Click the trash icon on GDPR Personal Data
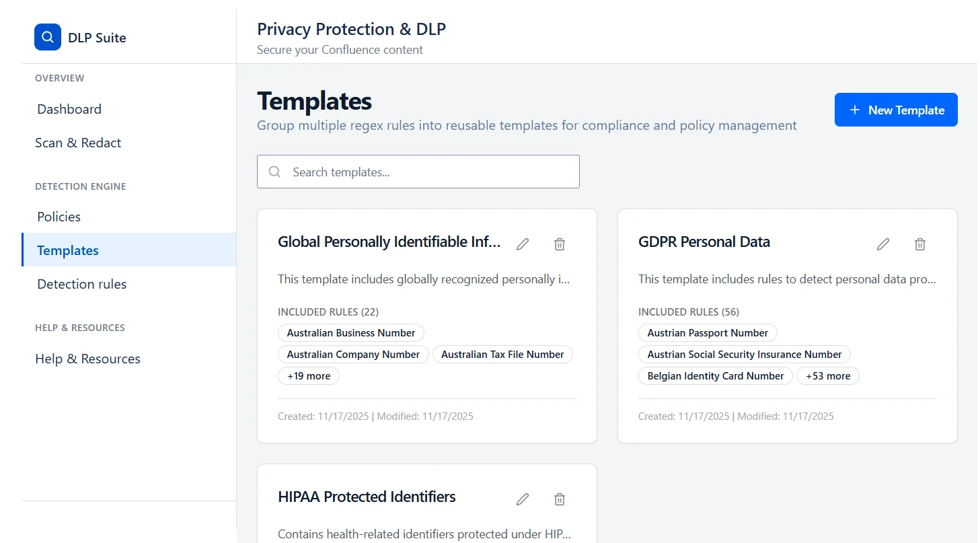This screenshot has height=543, width=980. [x=920, y=244]
